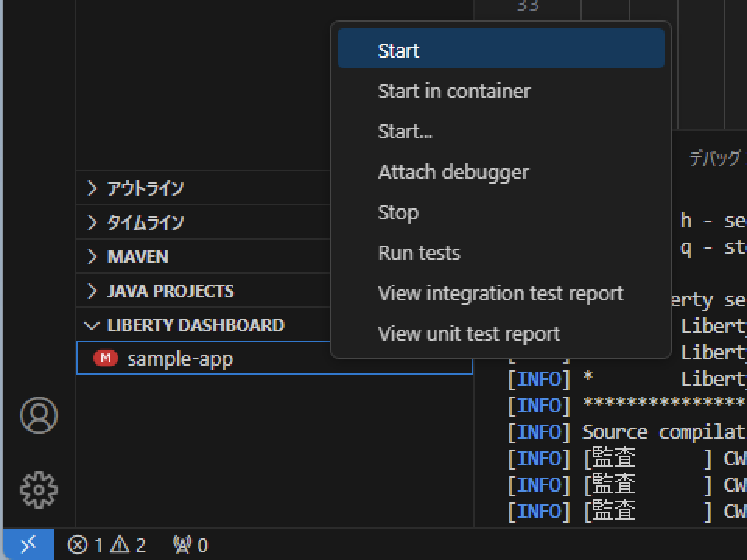
Task: Click the Maven badge beside sample-app
Action: coord(107,359)
